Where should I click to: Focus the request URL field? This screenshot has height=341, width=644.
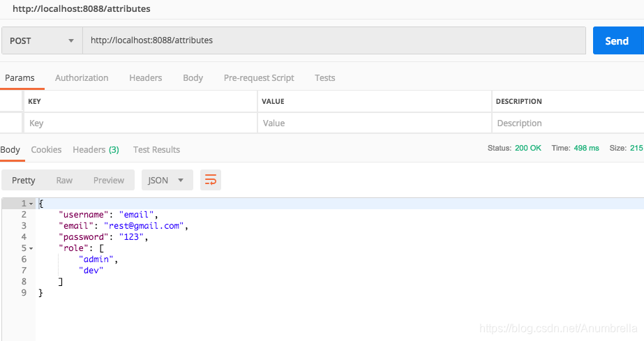(x=334, y=40)
